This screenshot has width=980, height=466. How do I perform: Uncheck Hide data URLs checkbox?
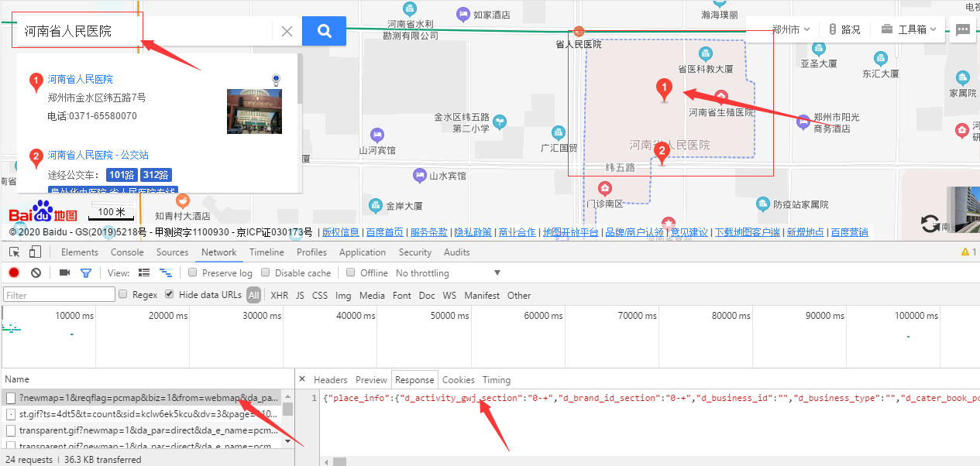click(x=169, y=294)
